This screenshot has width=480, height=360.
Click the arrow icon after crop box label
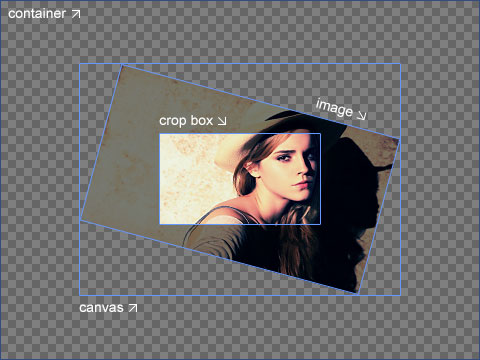pos(222,121)
